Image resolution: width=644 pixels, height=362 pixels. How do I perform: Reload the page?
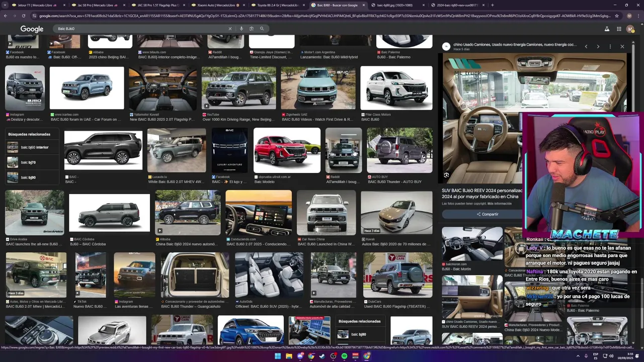point(23,16)
